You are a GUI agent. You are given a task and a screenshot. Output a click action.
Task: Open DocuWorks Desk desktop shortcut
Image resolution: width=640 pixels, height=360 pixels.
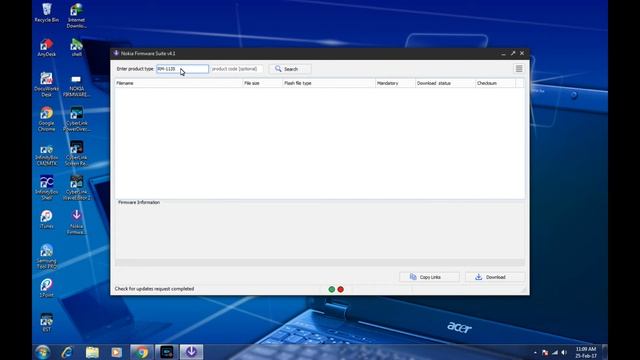point(47,84)
